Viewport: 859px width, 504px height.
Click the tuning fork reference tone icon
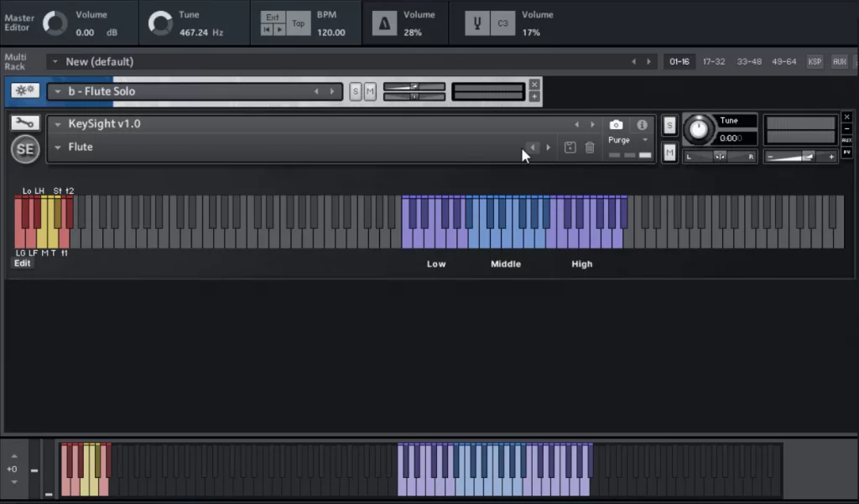[x=477, y=23]
